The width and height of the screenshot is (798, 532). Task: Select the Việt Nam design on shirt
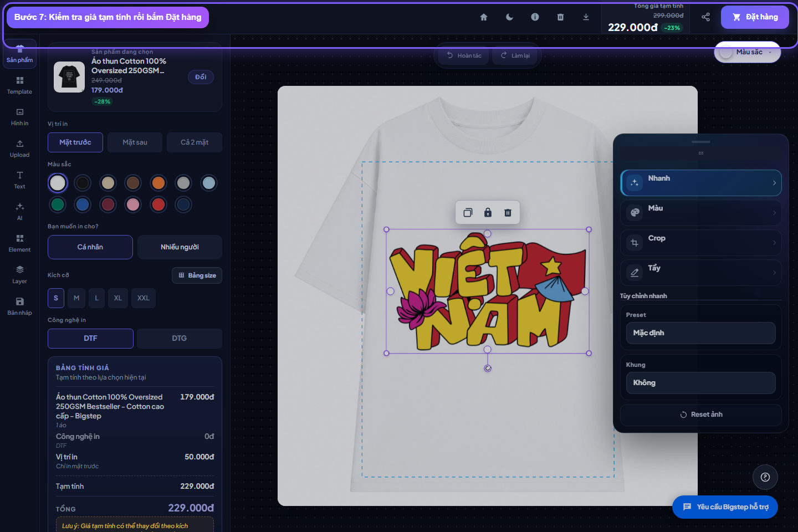(488, 291)
